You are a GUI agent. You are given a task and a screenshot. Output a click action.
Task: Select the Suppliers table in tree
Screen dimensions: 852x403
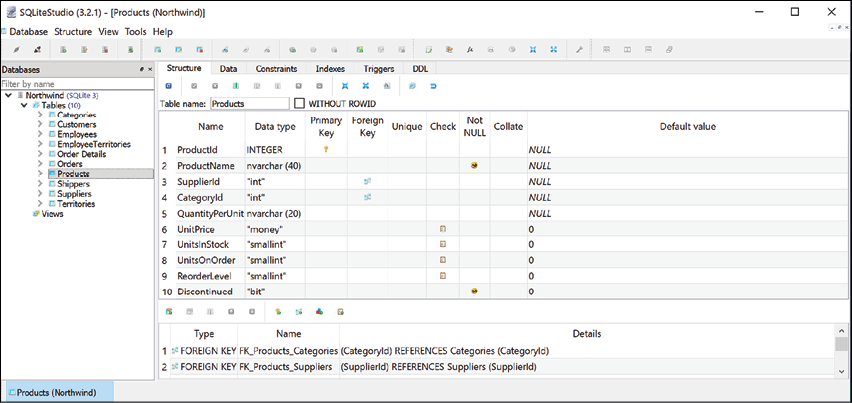[74, 194]
